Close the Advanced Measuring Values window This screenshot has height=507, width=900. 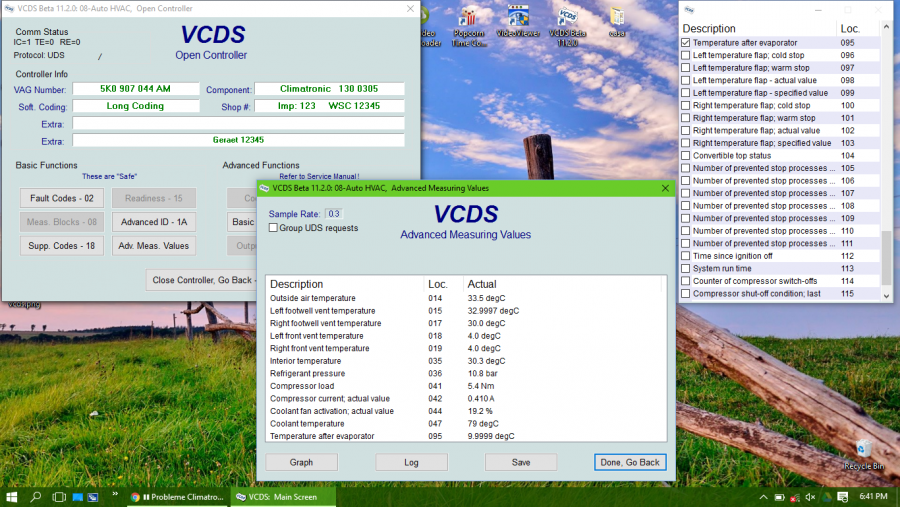point(665,188)
